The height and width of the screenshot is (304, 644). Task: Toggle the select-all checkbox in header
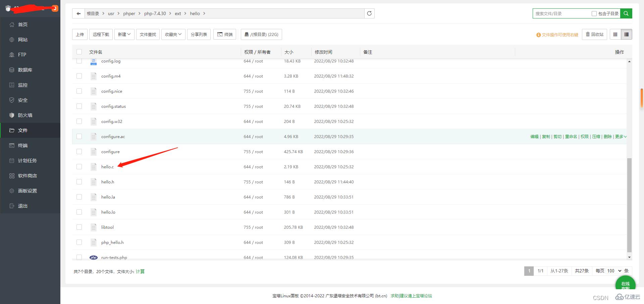(x=79, y=52)
